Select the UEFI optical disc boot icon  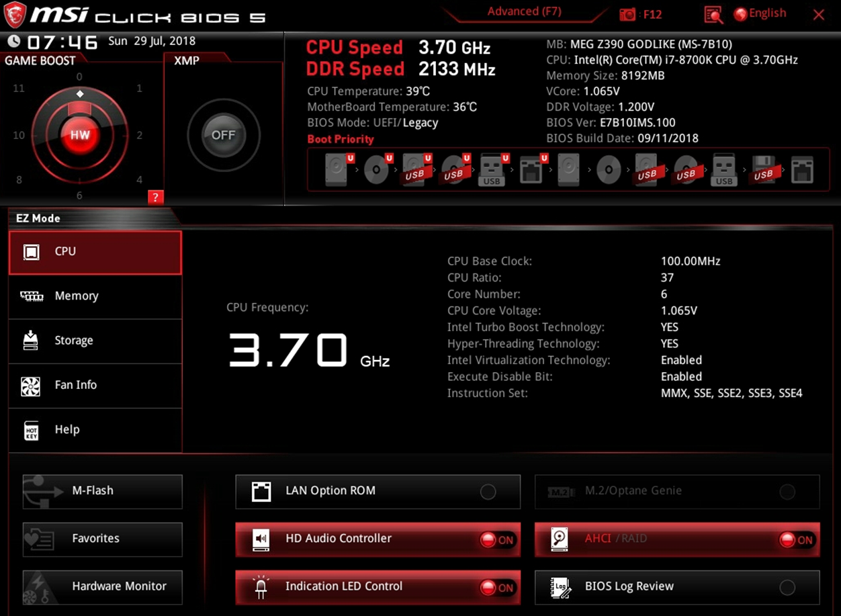click(x=377, y=169)
